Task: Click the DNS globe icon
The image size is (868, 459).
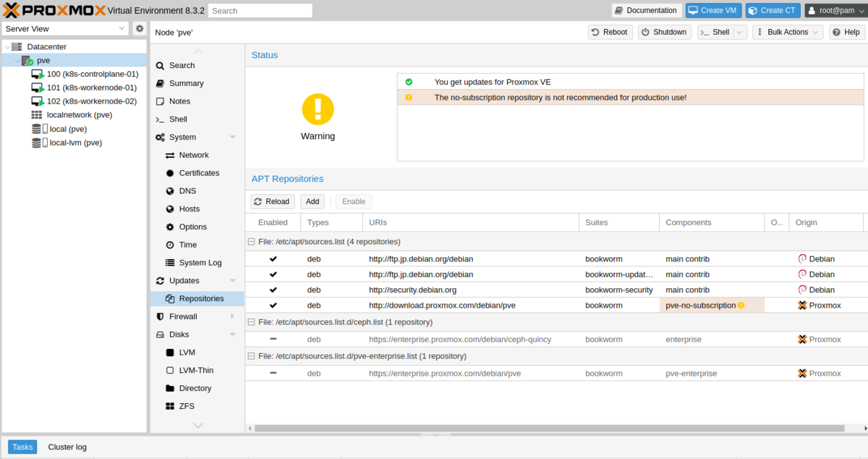Action: click(x=170, y=191)
